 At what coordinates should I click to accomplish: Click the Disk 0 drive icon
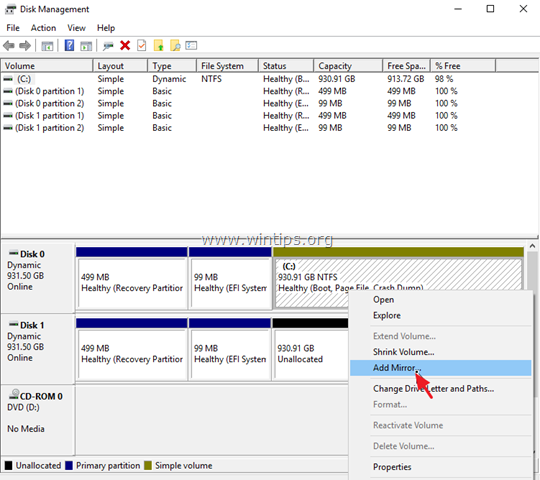pos(14,253)
